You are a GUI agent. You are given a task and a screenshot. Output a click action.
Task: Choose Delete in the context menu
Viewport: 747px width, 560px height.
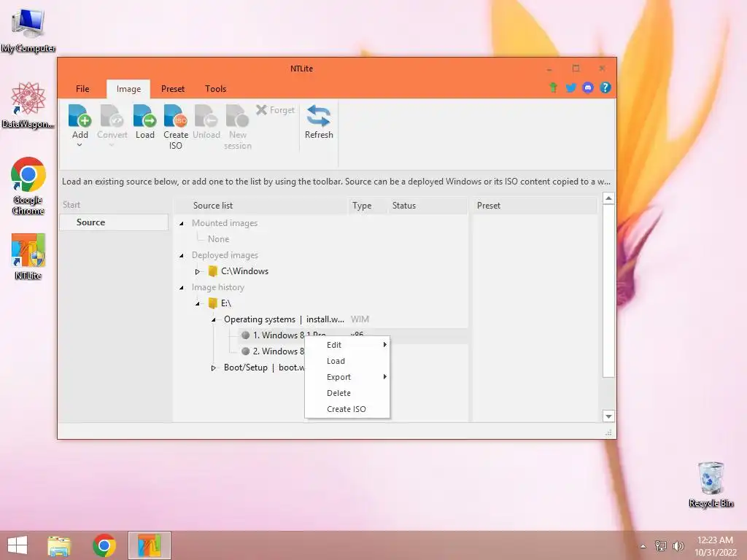[347, 393]
